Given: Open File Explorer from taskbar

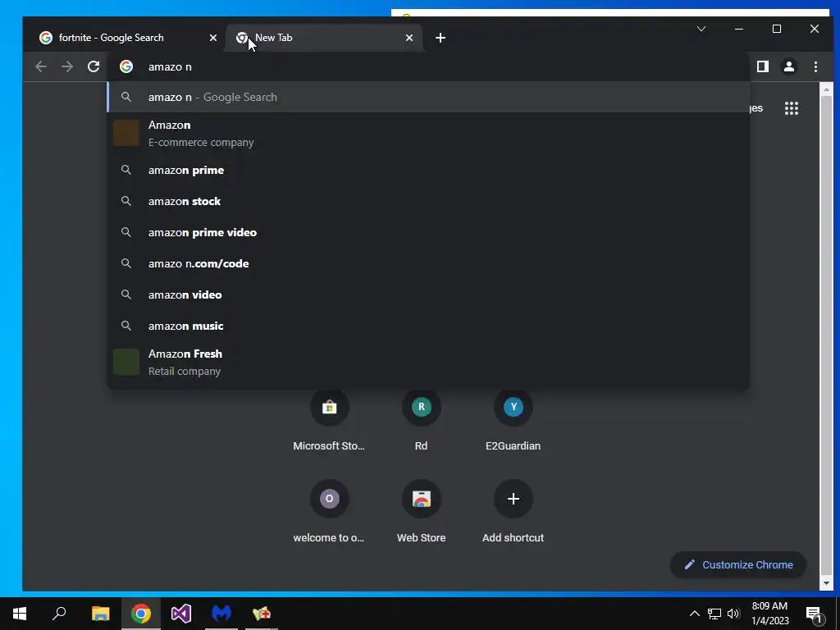Looking at the screenshot, I should coord(100,614).
